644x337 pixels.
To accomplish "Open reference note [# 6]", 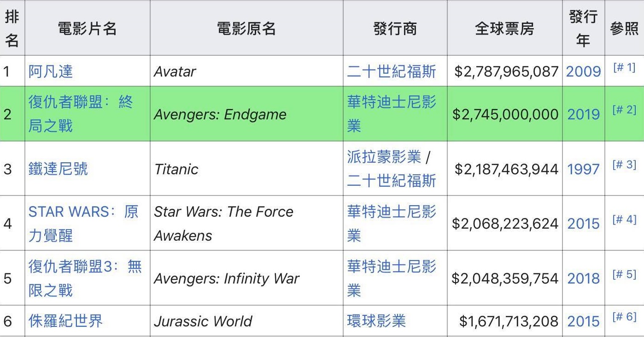I will (624, 317).
